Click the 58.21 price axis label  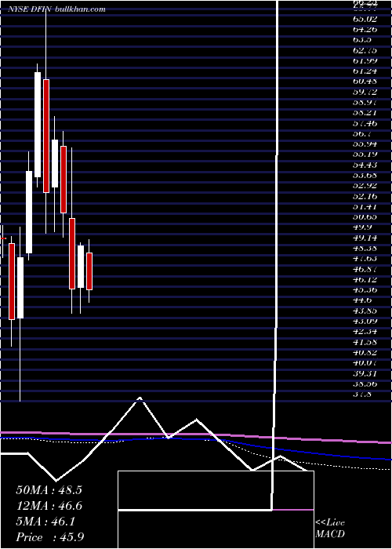pyautogui.click(x=365, y=113)
